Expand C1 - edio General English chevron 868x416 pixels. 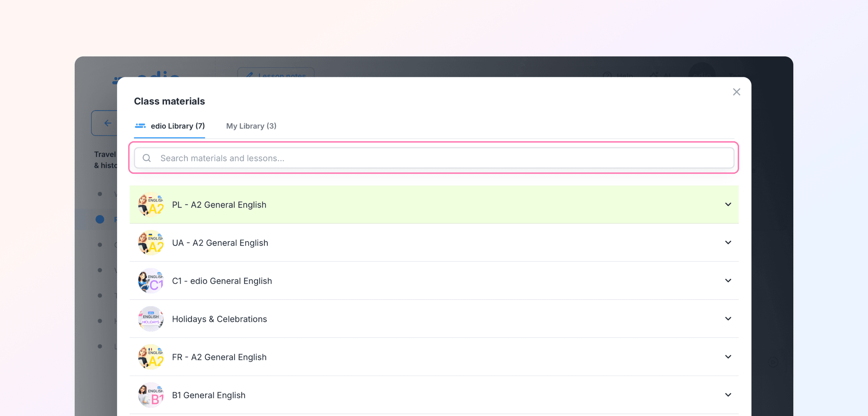(728, 281)
